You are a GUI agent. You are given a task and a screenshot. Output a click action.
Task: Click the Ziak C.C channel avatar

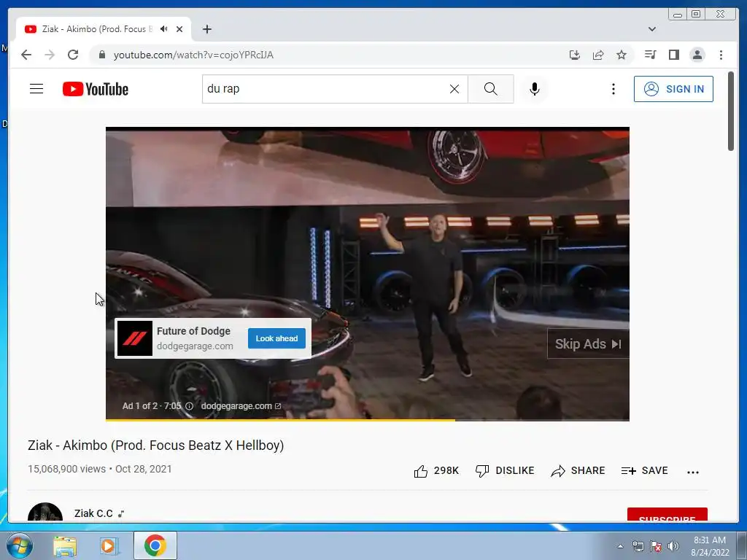pos(45,513)
